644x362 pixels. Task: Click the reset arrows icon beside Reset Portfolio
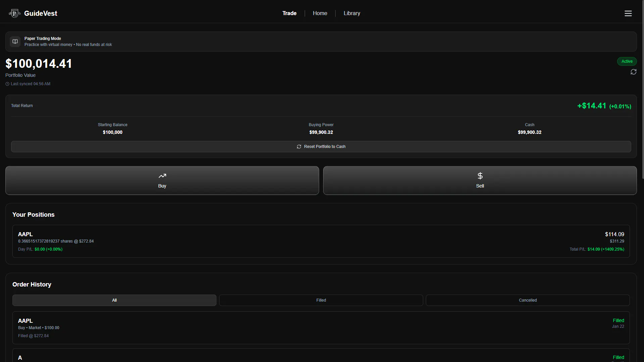click(x=299, y=147)
